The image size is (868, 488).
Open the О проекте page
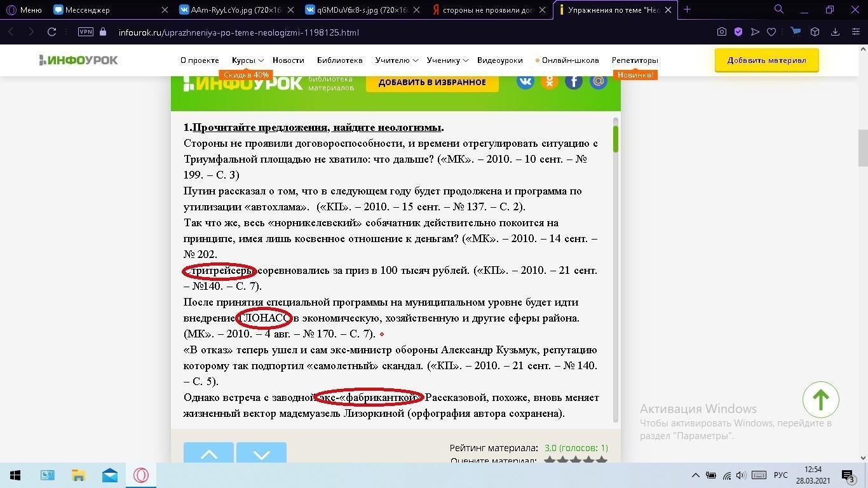(200, 60)
